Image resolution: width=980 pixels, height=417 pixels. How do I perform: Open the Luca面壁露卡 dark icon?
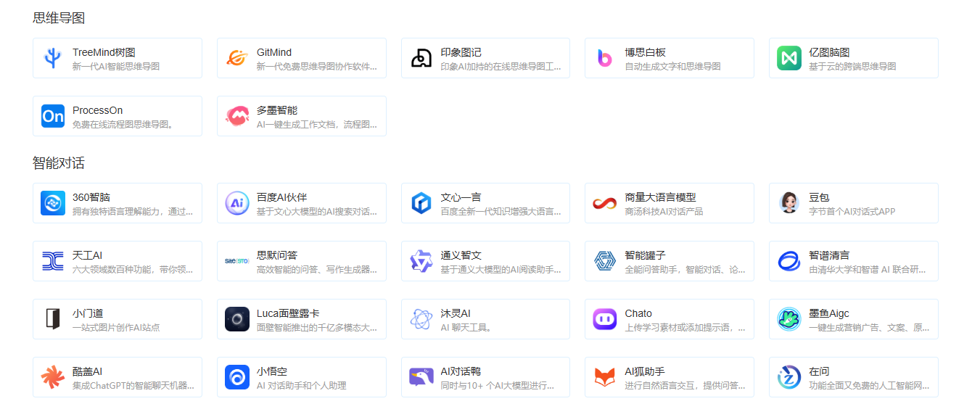[237, 319]
